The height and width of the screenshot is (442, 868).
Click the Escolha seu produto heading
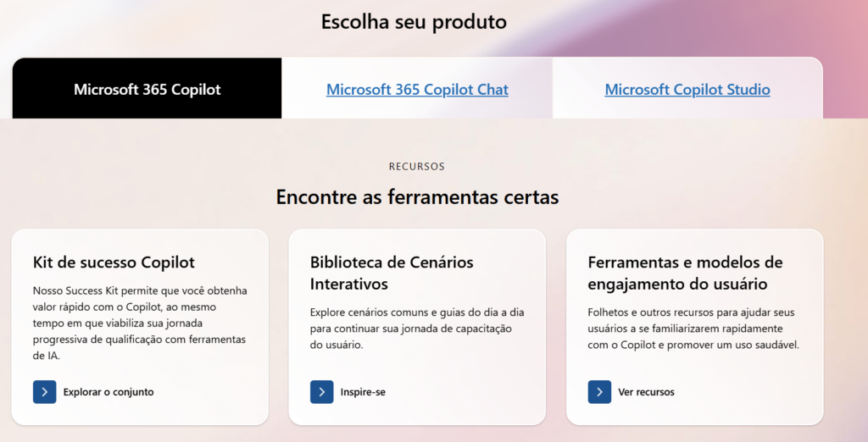pyautogui.click(x=414, y=22)
